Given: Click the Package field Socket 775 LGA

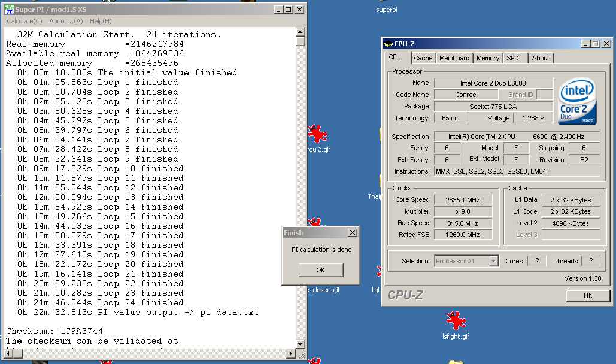Looking at the screenshot, I should 493,107.
